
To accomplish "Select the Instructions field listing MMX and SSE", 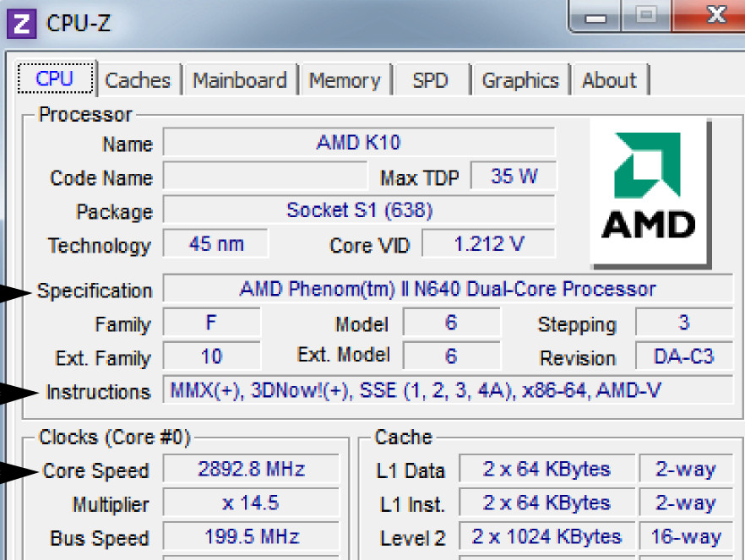I will coord(448,390).
